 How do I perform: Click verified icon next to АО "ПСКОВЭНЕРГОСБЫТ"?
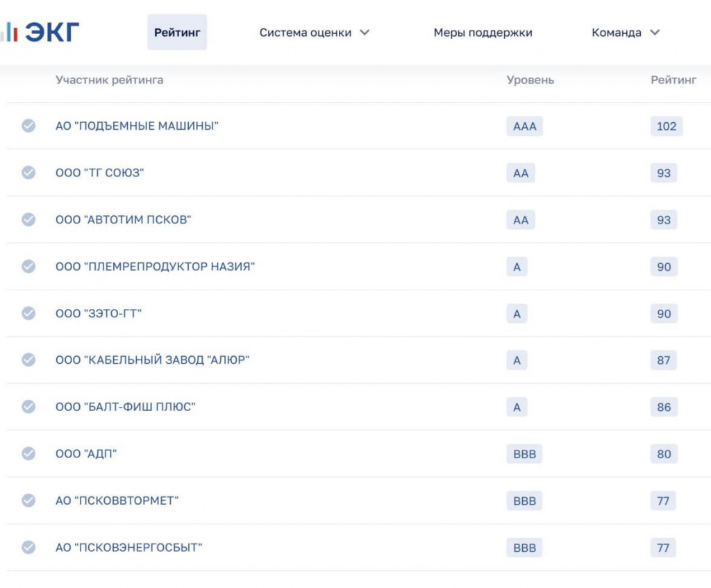pos(28,547)
